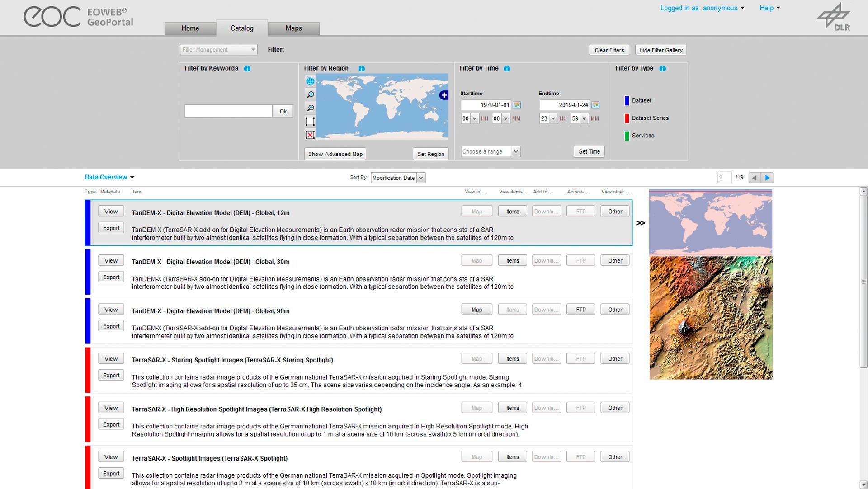Click the Filter by Keywords info icon
This screenshot has width=868, height=489.
coord(247,68)
